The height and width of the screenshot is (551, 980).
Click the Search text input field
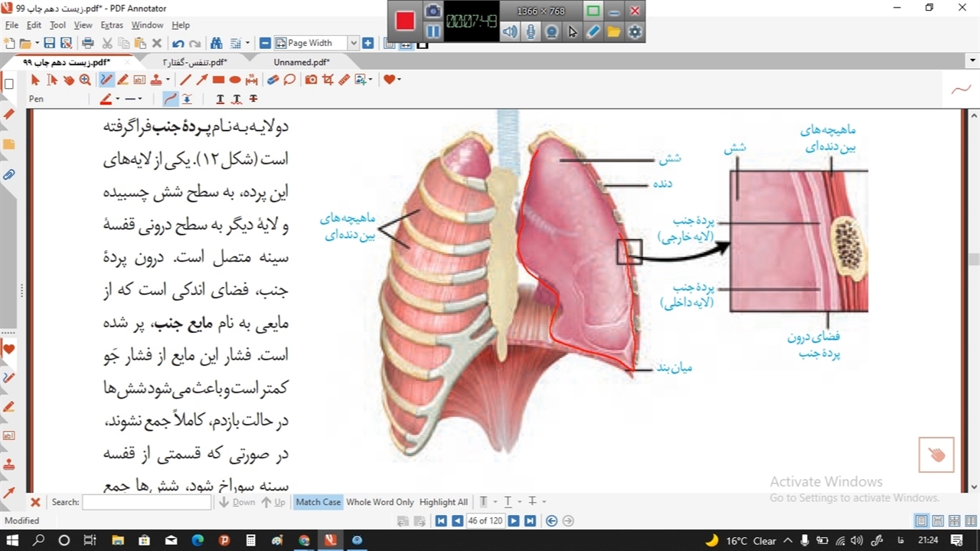pyautogui.click(x=136, y=503)
